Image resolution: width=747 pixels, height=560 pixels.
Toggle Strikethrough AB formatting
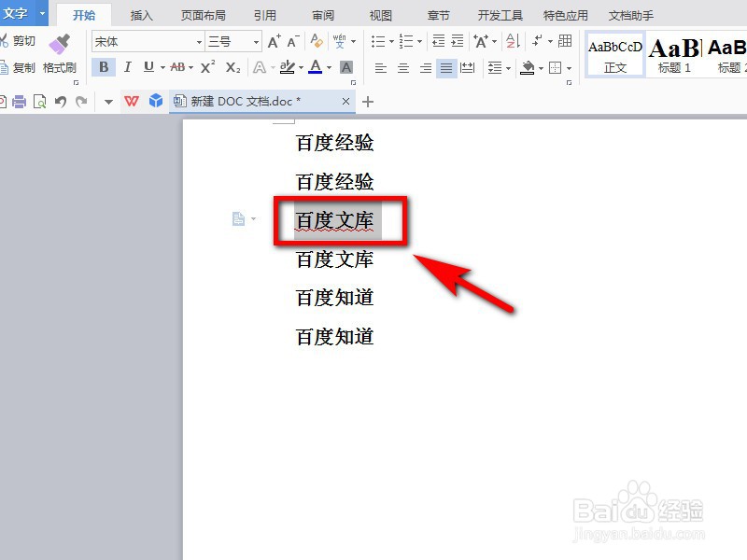[177, 67]
